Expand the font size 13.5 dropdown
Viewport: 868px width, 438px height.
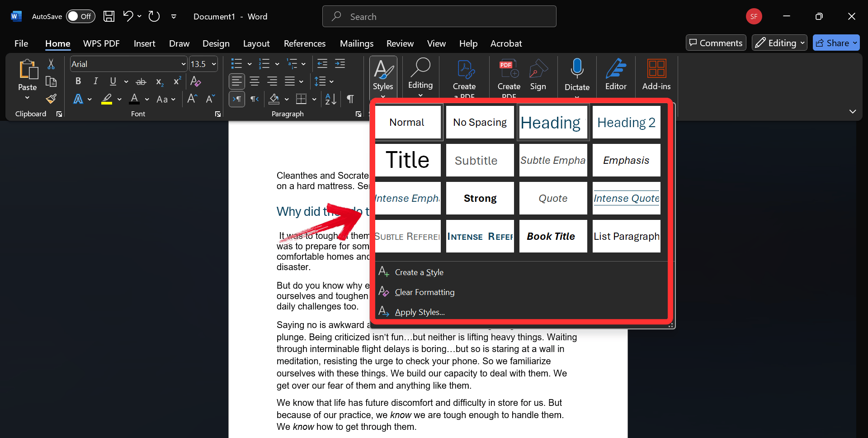click(214, 64)
